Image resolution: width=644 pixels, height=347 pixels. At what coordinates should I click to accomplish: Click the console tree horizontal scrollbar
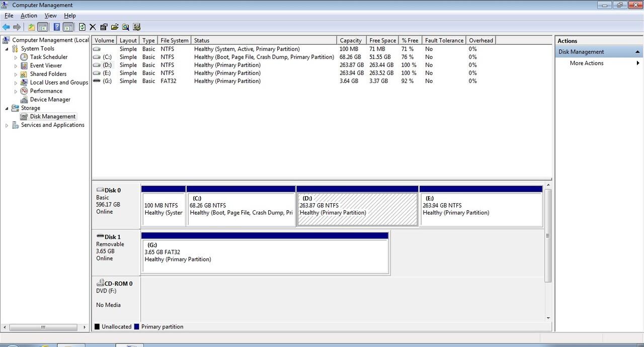click(x=43, y=327)
